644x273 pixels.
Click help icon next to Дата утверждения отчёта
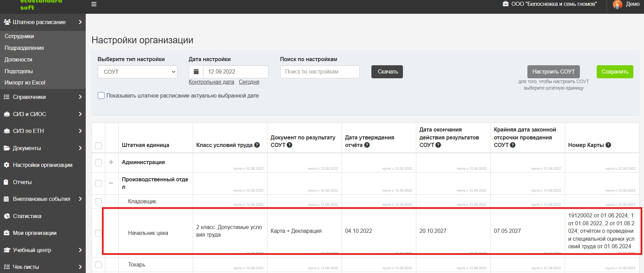point(367,145)
